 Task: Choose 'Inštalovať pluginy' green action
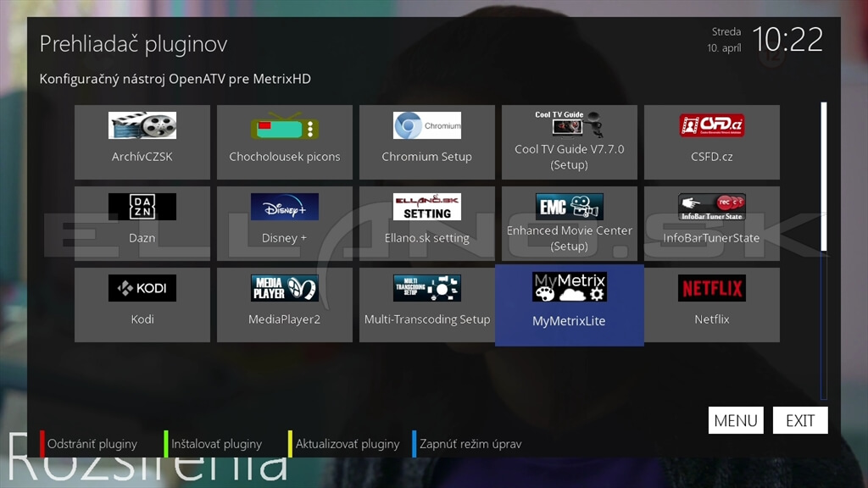[x=216, y=444]
